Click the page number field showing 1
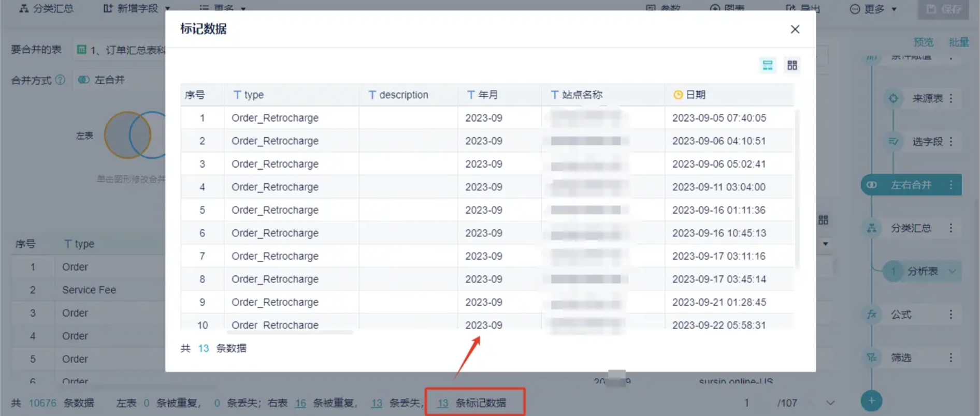 pyautogui.click(x=746, y=403)
